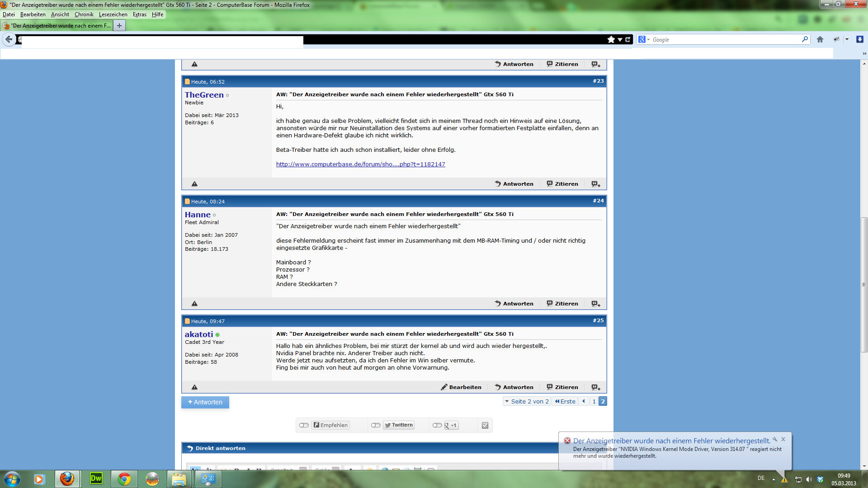The image size is (868, 488).
Task: Click multi-quote icon on post #24
Action: pos(596,304)
